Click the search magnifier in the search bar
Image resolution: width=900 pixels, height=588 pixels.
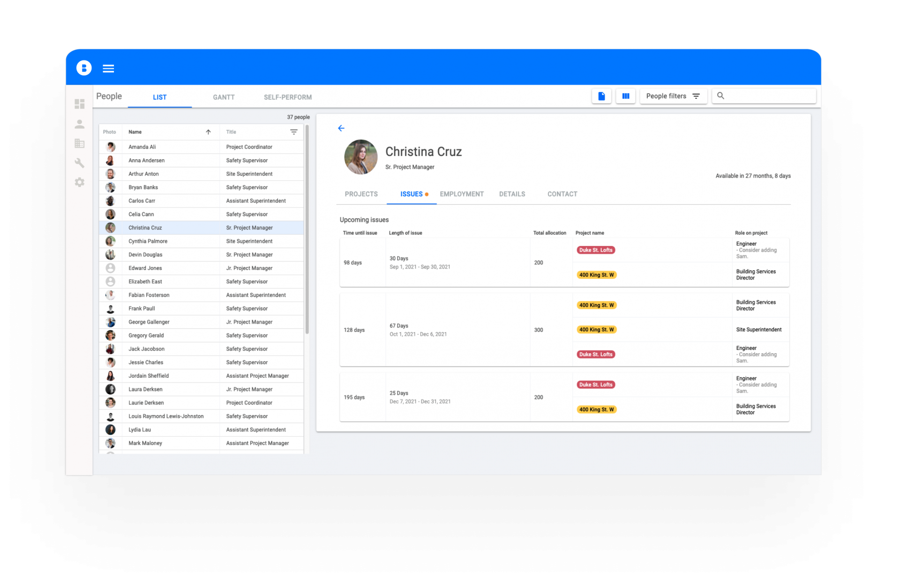click(720, 96)
